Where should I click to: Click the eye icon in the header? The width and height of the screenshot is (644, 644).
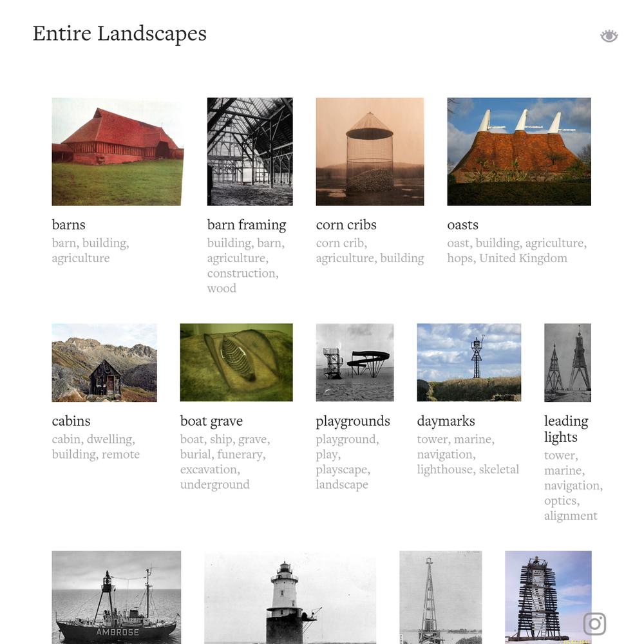tap(609, 36)
